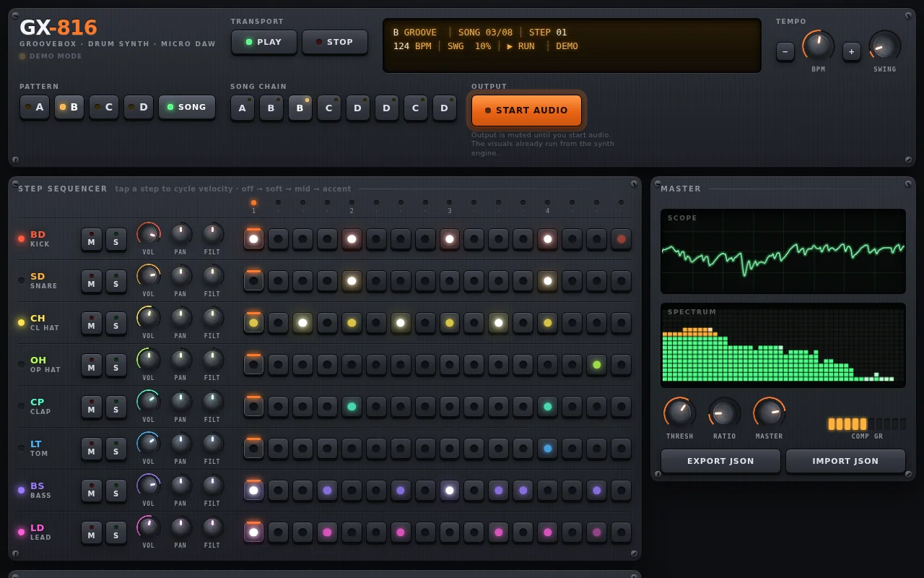
Task: Toggle step 15 on the open hat row
Action: (596, 365)
